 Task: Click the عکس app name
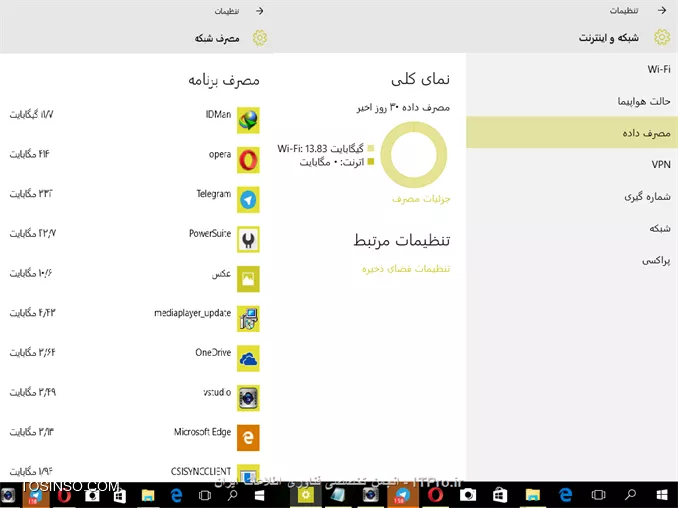point(221,274)
